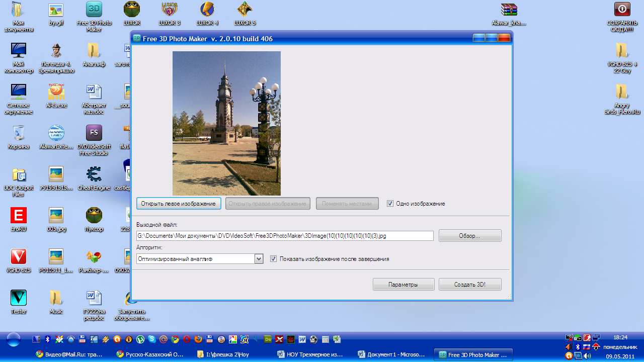Launch Opera from the quick launch bar
The height and width of the screenshot is (362, 644).
pos(187,339)
